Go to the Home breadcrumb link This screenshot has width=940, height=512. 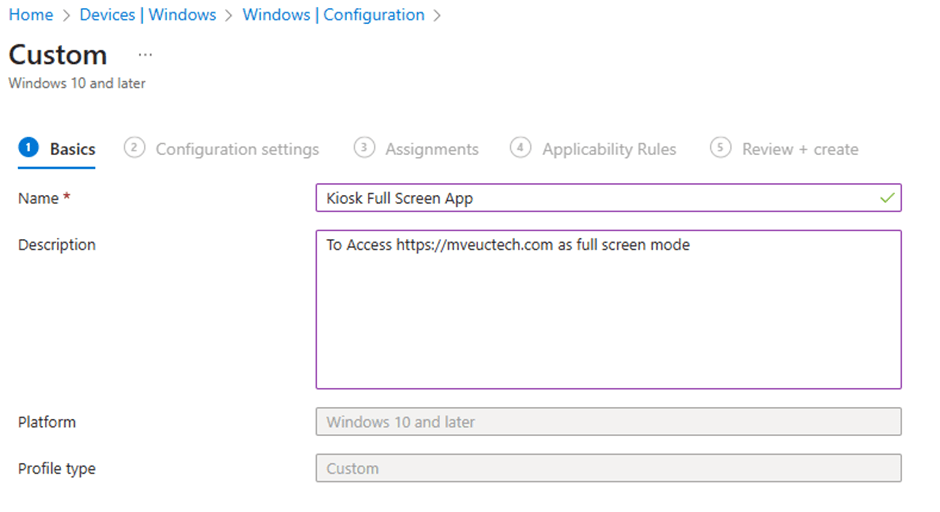click(30, 15)
